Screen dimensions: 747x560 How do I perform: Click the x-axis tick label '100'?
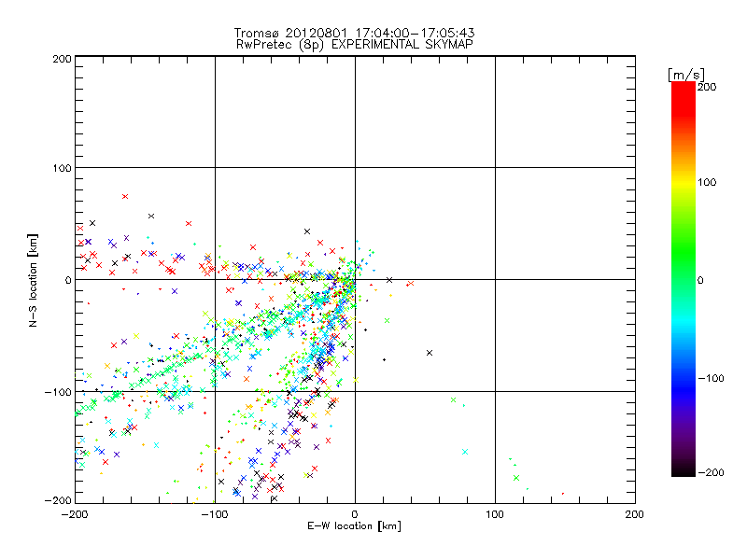pyautogui.click(x=495, y=514)
